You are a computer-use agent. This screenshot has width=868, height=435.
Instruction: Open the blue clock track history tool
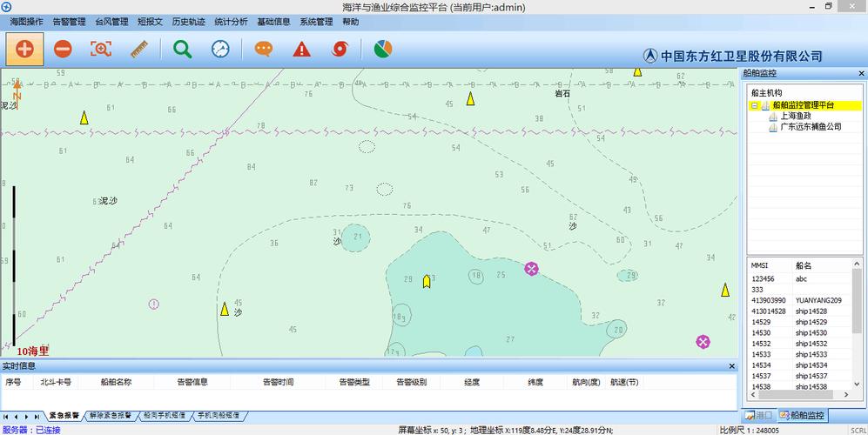tap(221, 49)
